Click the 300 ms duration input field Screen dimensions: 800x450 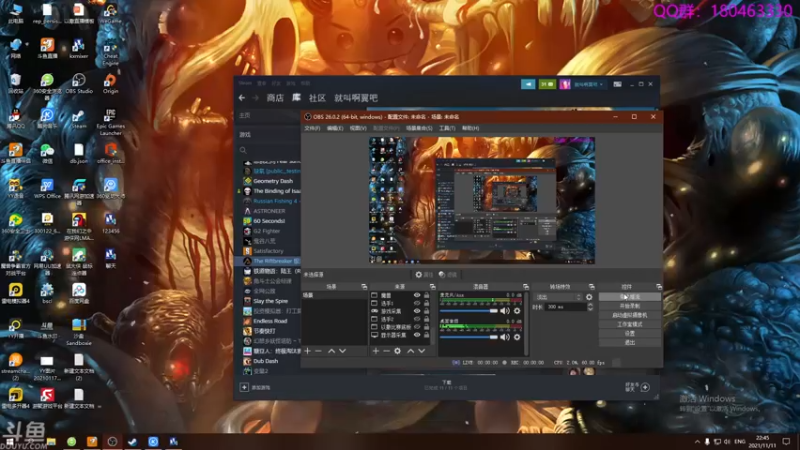pyautogui.click(x=566, y=307)
